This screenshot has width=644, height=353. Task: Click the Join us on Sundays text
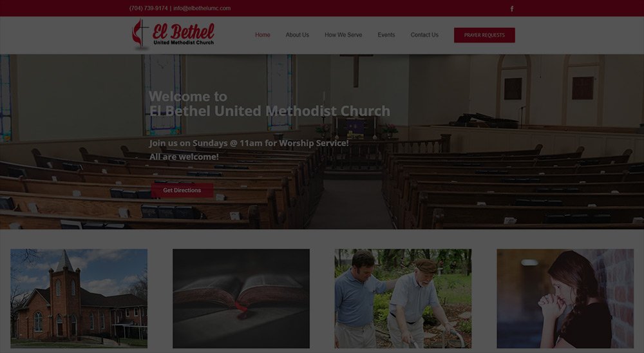[249, 143]
